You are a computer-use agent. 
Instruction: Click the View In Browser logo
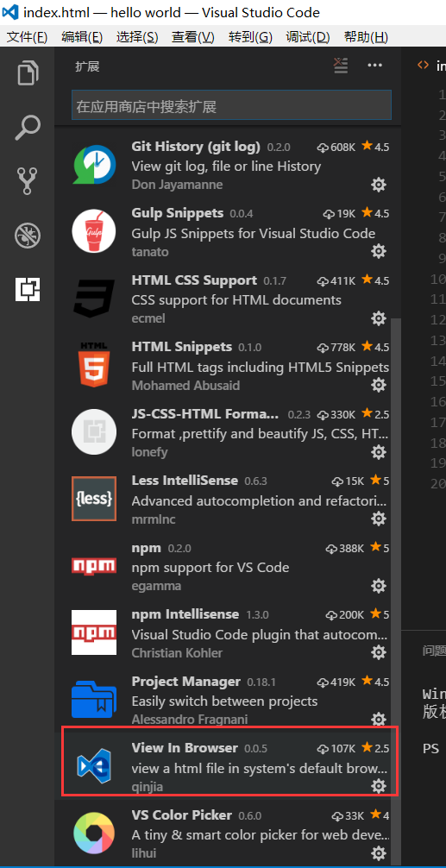tap(94, 766)
